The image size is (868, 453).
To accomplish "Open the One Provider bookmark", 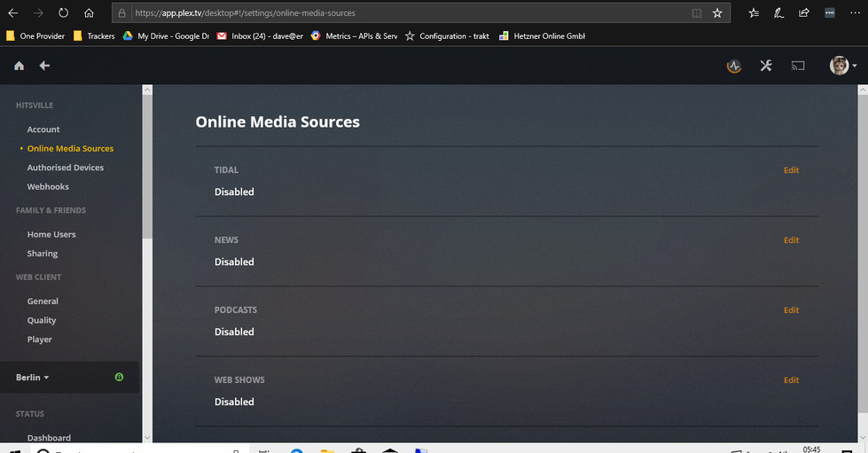I will [35, 36].
